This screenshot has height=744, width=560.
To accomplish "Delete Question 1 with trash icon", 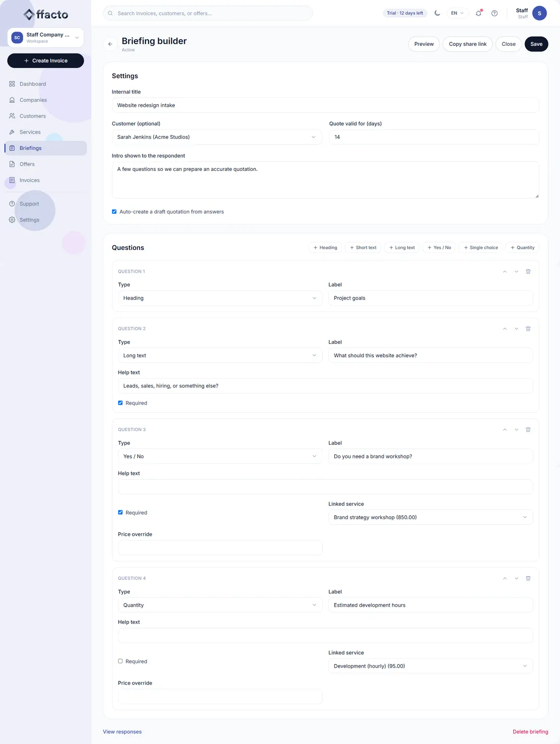I will click(x=528, y=272).
